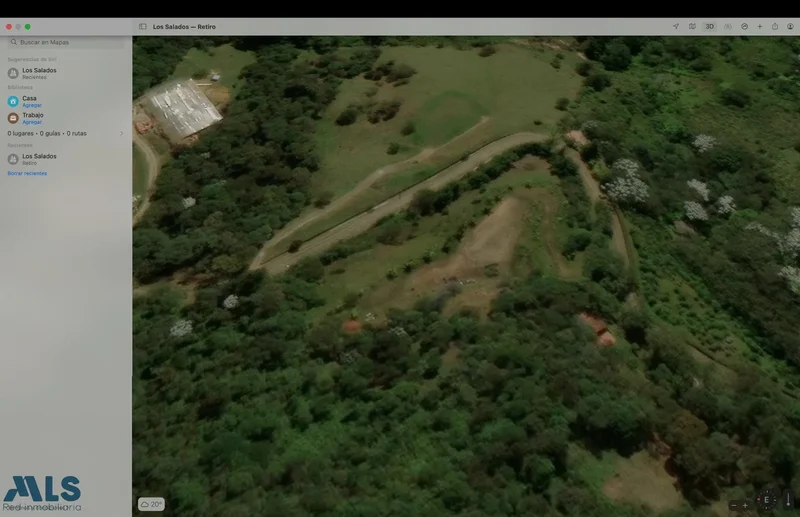Screen dimensions: 800x517
Task: Click the Casa home icon
Action: (13, 101)
